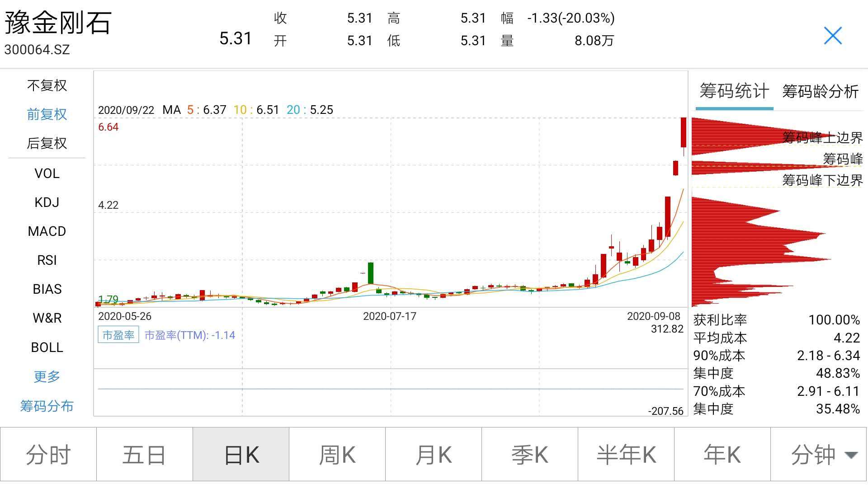Show the MACD indicator
868x488 pixels.
coord(47,231)
